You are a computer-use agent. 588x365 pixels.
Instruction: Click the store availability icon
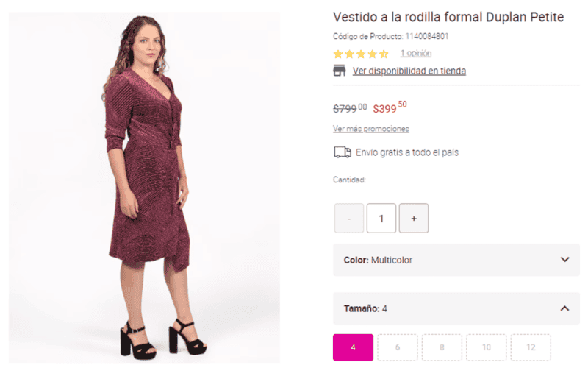click(340, 71)
